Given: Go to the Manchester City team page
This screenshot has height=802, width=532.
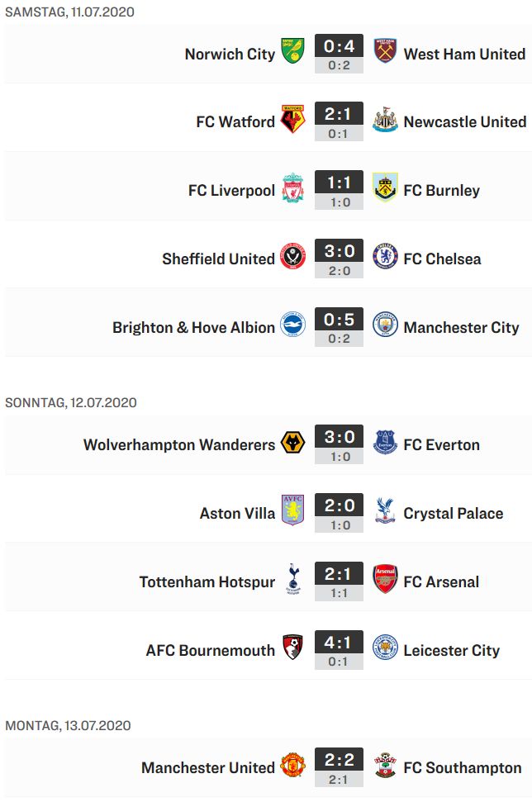Looking at the screenshot, I should point(461,327).
